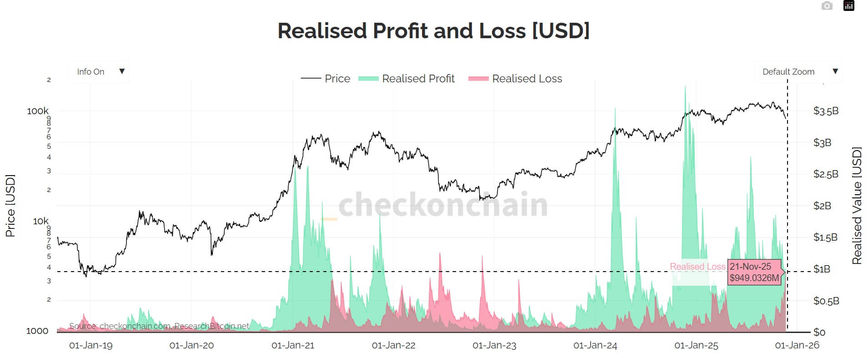Viewport: 868px width, 358px height.
Task: Click the pink Realised Loss legend swatch
Action: 478,78
